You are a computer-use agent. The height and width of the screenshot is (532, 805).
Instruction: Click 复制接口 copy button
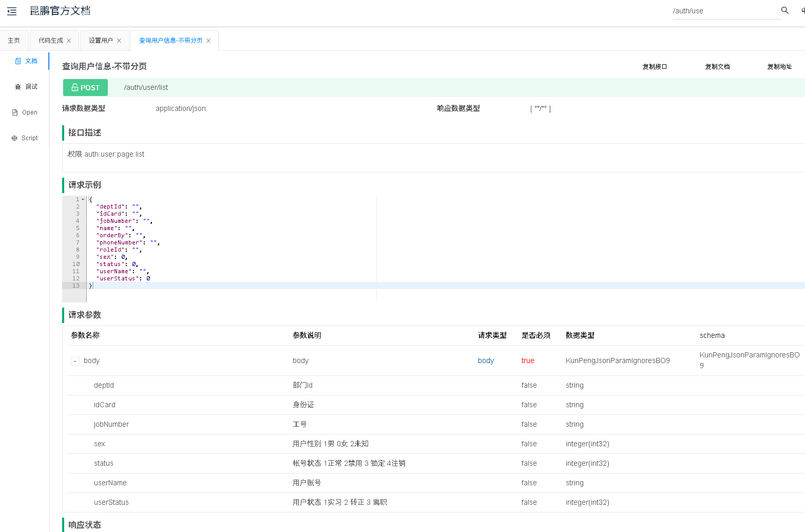click(655, 67)
